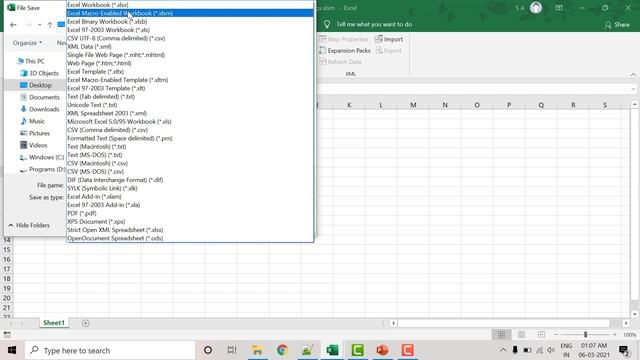Choose Excel Macro-Enabled Workbook (*.xlsm) option
640x360 pixels.
(x=190, y=13)
